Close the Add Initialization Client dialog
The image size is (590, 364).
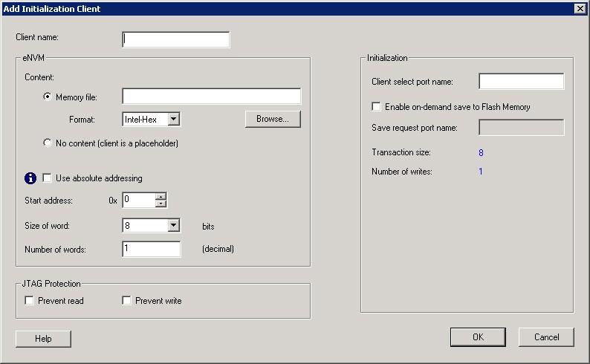click(x=580, y=9)
